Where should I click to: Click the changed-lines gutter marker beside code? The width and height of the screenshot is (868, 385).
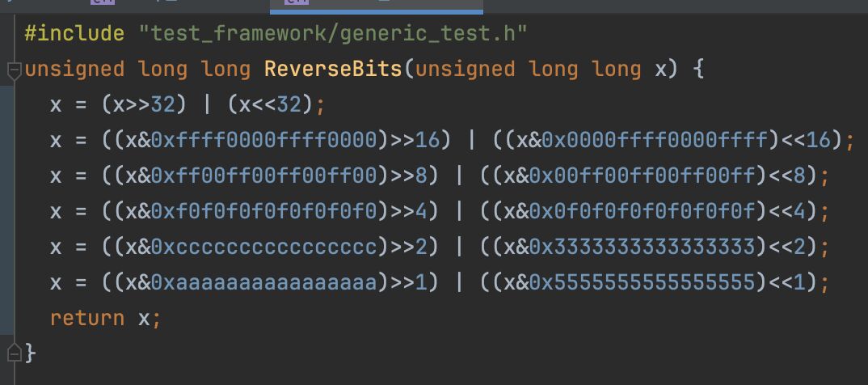click(x=7, y=210)
